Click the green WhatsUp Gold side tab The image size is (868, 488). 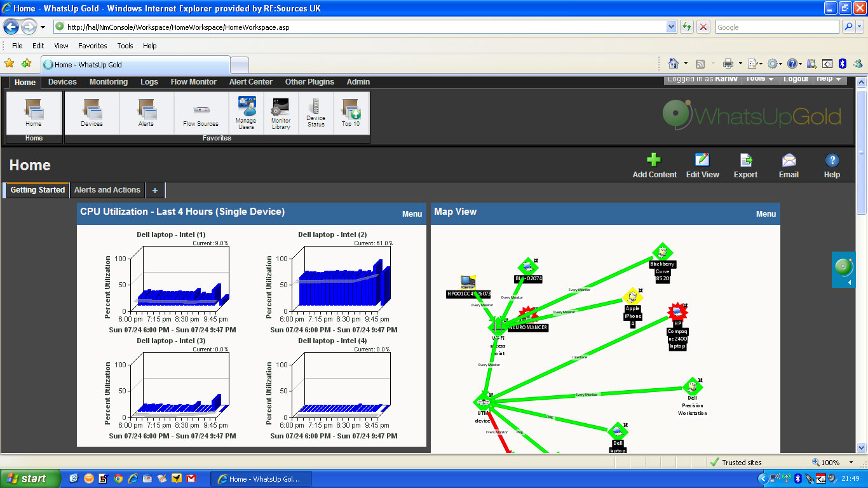[844, 269]
